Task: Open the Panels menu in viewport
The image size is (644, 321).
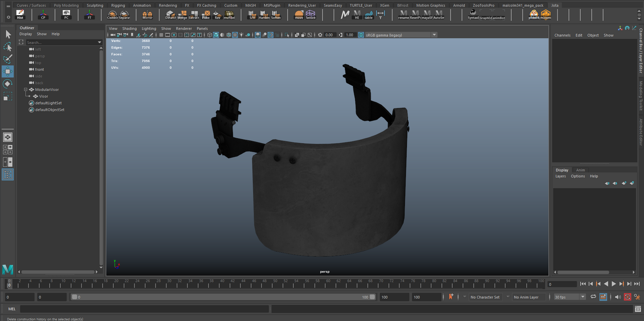Action: click(202, 28)
